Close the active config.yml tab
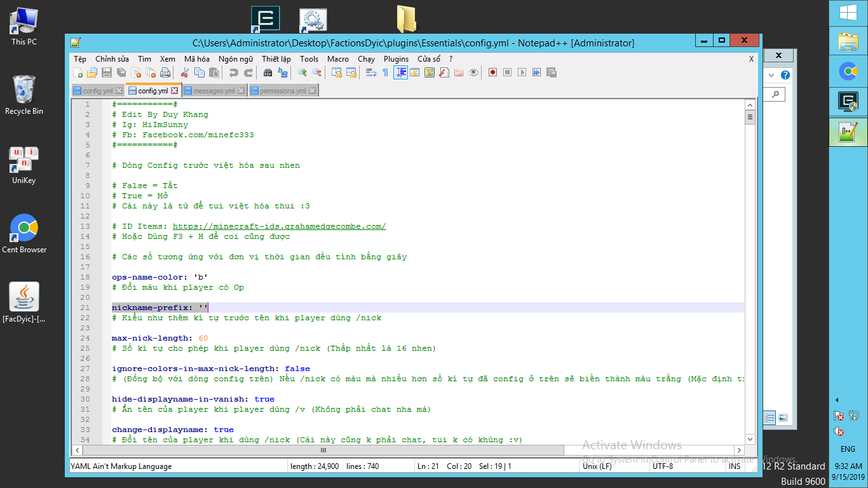The width and height of the screenshot is (868, 488). [175, 91]
